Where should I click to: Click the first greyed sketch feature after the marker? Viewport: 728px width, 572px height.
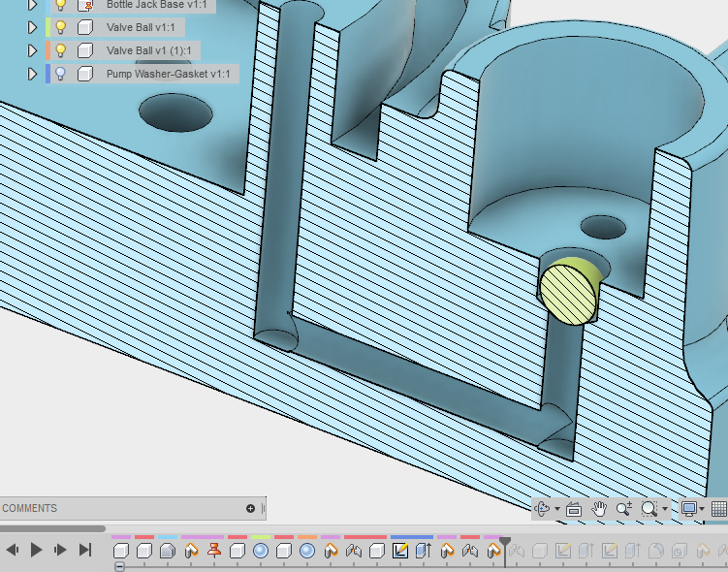pyautogui.click(x=562, y=551)
